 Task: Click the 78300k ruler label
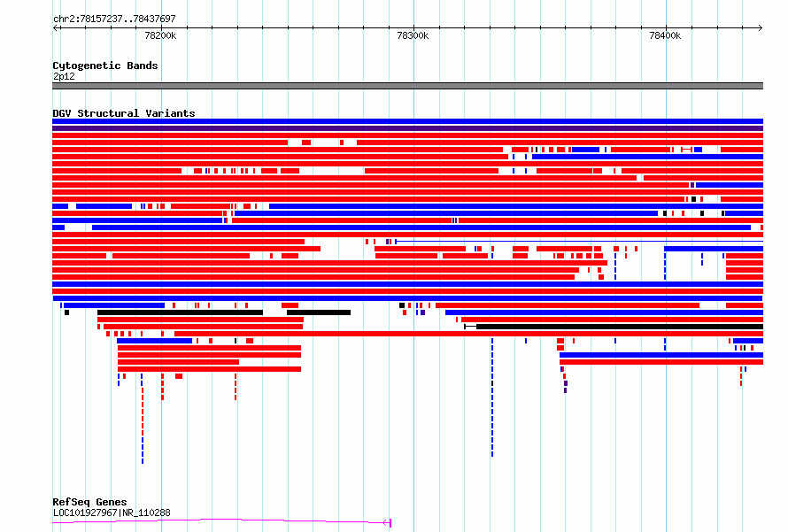[413, 35]
